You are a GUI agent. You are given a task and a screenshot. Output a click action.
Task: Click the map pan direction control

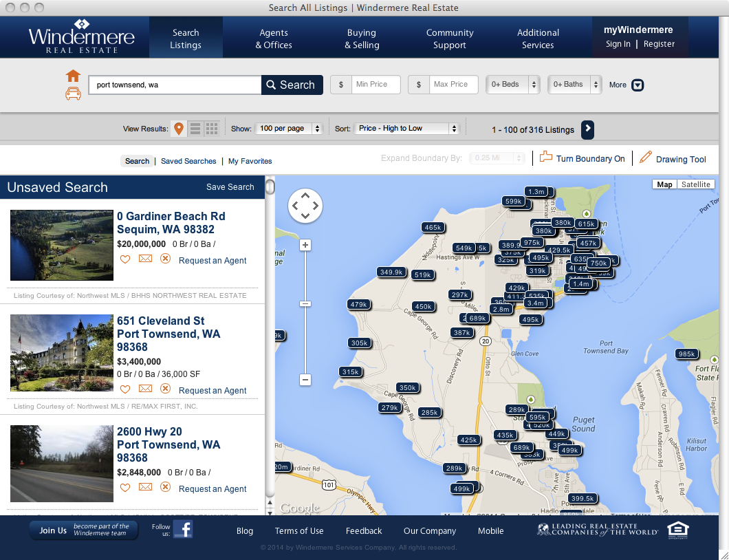(x=305, y=206)
